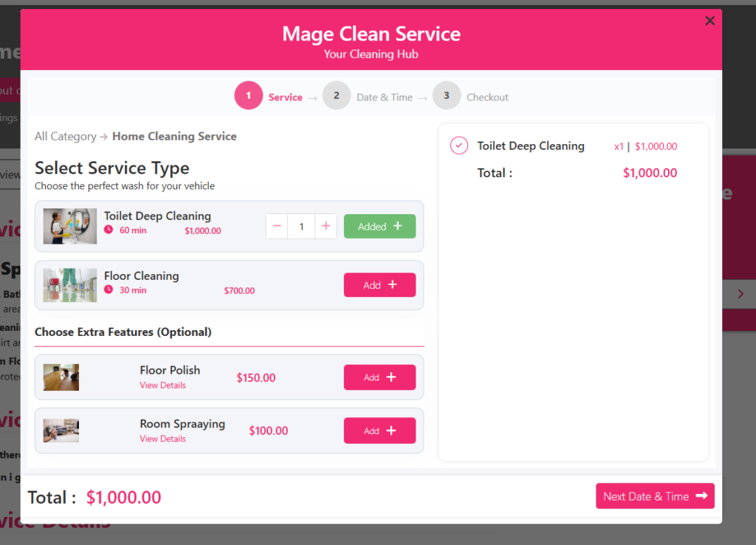Click the arrow icon in Next Date & Time button
756x545 pixels.
(x=703, y=496)
